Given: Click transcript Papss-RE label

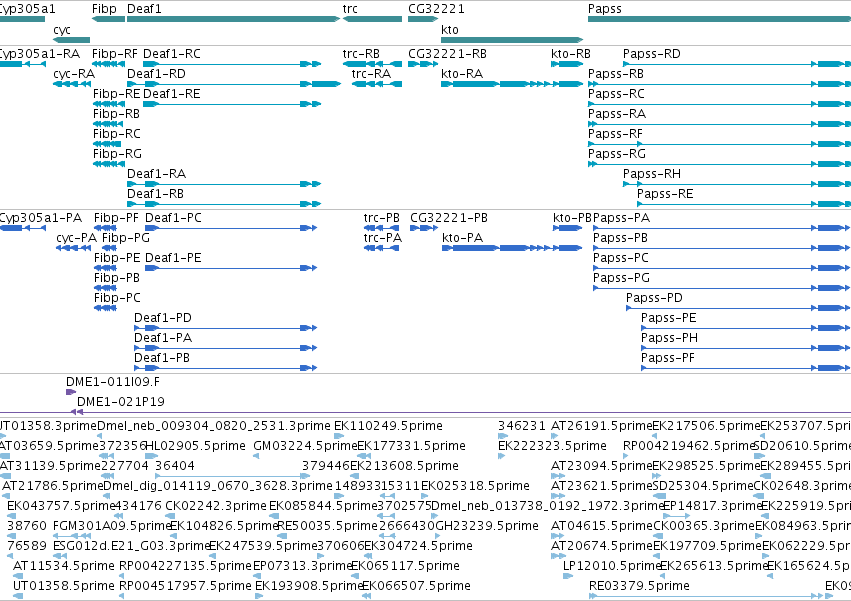Looking at the screenshot, I should [x=665, y=194].
